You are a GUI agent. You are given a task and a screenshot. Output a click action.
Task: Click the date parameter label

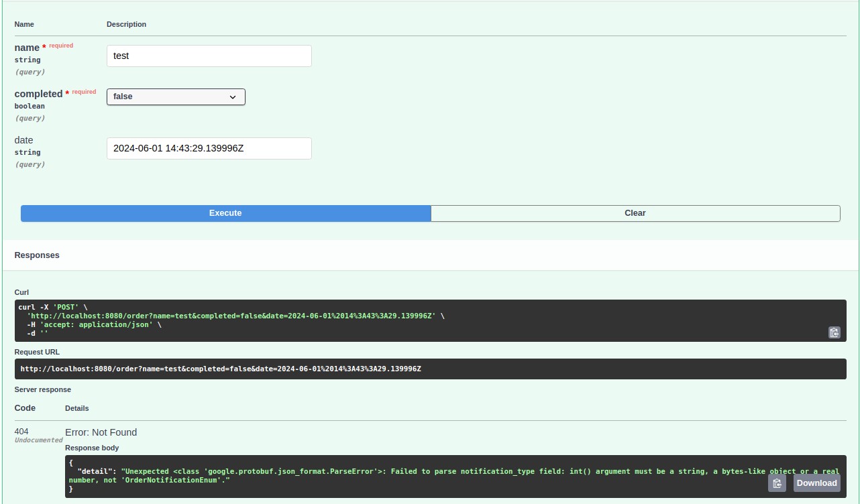[23, 140]
